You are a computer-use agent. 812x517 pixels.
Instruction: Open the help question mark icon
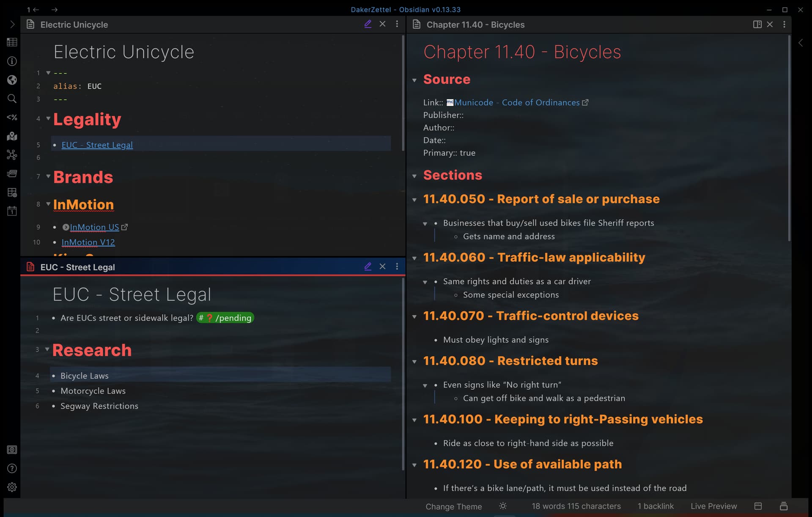click(12, 468)
